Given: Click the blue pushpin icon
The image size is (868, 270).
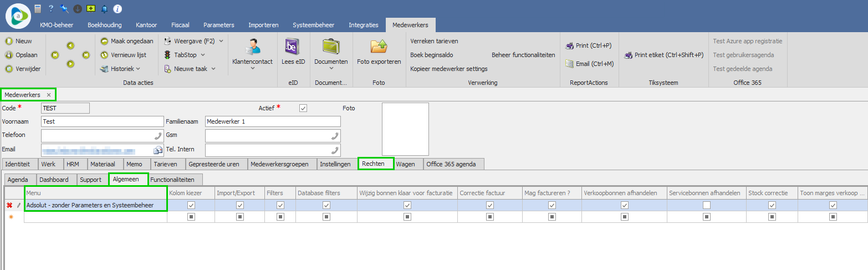Looking at the screenshot, I should [x=64, y=9].
